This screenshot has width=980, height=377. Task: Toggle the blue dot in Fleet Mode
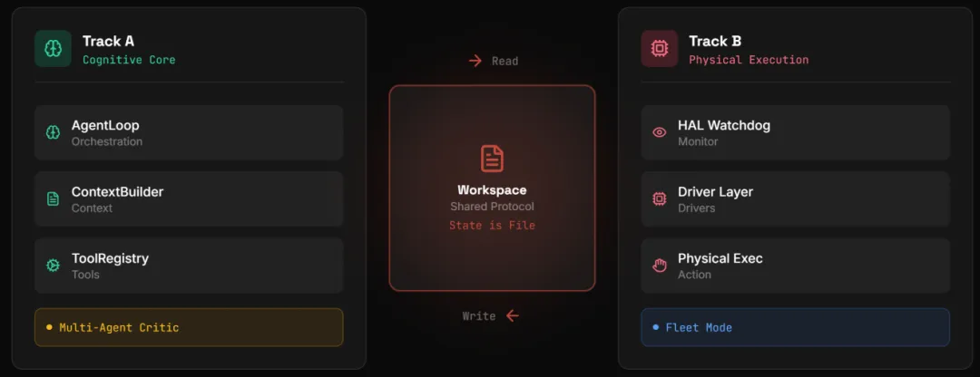click(655, 327)
